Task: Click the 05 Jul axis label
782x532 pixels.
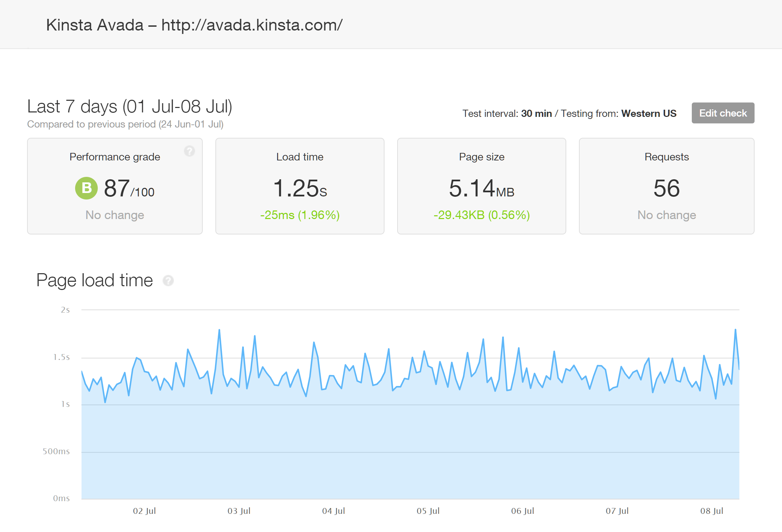Action: click(x=428, y=511)
